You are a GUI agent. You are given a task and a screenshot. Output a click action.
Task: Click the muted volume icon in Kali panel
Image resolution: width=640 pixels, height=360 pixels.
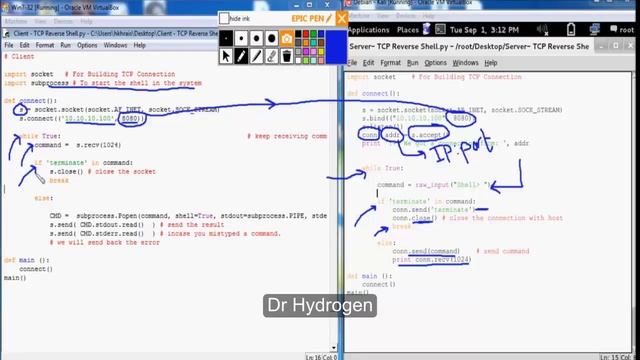(x=542, y=29)
